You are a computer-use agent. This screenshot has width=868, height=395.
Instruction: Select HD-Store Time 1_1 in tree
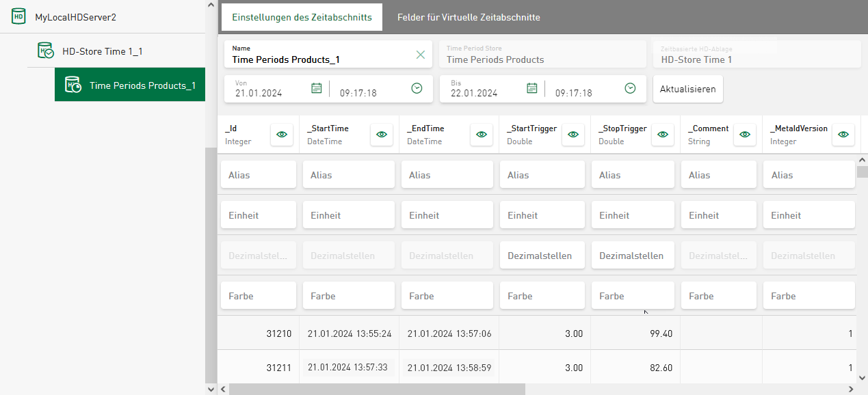pos(102,51)
